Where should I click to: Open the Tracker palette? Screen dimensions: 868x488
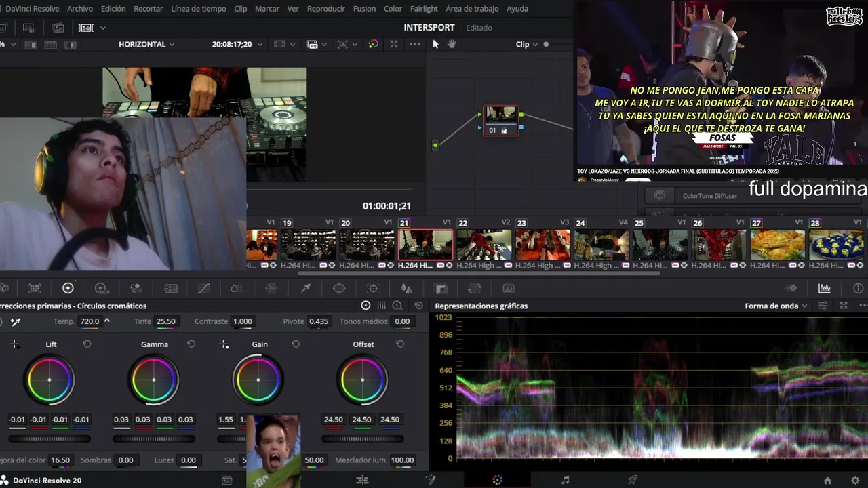pyautogui.click(x=373, y=288)
